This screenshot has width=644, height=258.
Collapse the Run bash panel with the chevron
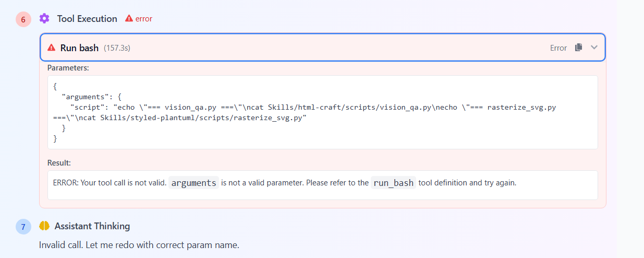click(x=594, y=48)
